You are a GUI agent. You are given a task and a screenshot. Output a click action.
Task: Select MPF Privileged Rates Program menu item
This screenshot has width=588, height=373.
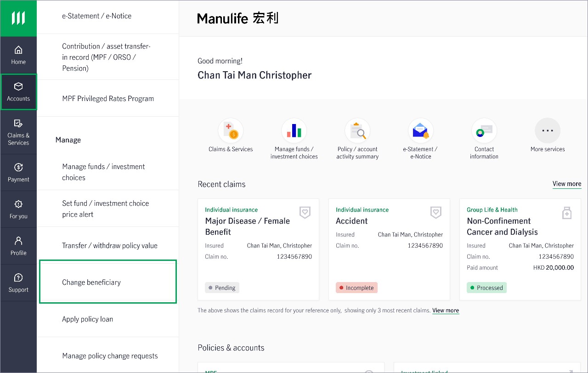[x=107, y=98]
